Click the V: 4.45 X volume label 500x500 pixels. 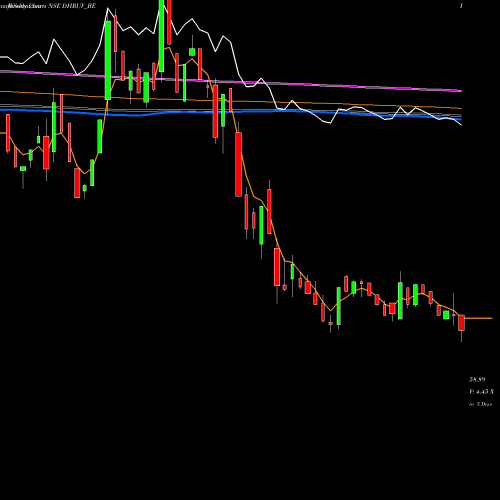point(481,391)
